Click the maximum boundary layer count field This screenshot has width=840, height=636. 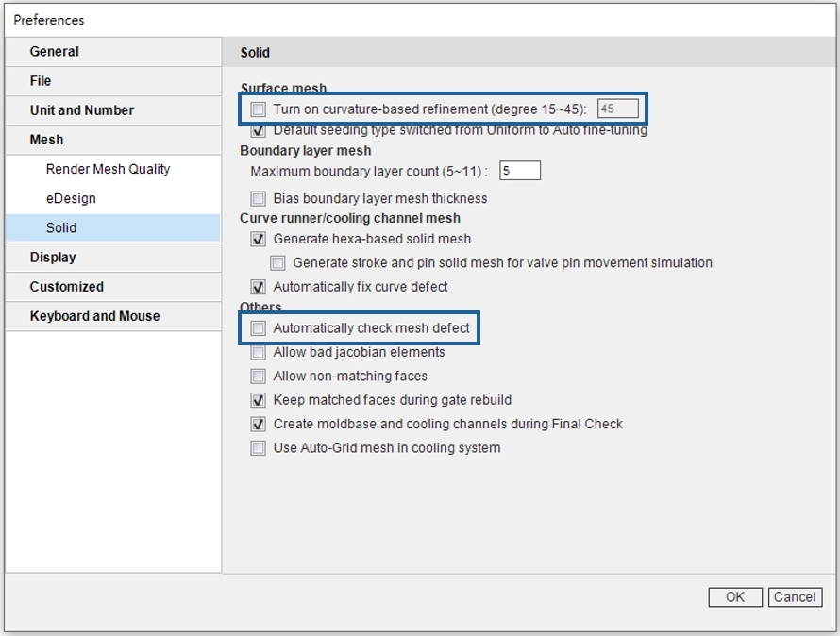point(520,171)
